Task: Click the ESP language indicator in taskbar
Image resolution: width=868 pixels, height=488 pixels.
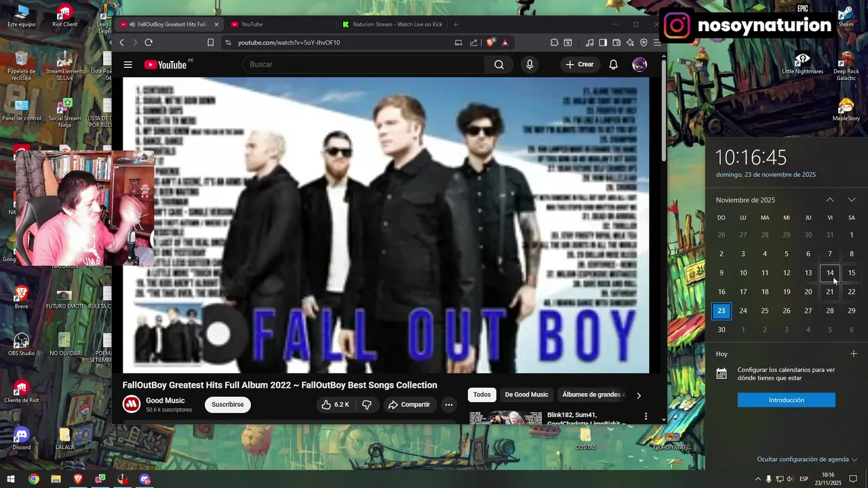Action: click(804, 479)
